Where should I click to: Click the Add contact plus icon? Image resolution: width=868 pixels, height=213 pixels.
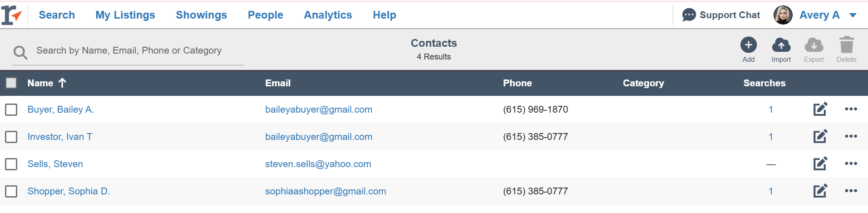pyautogui.click(x=748, y=45)
